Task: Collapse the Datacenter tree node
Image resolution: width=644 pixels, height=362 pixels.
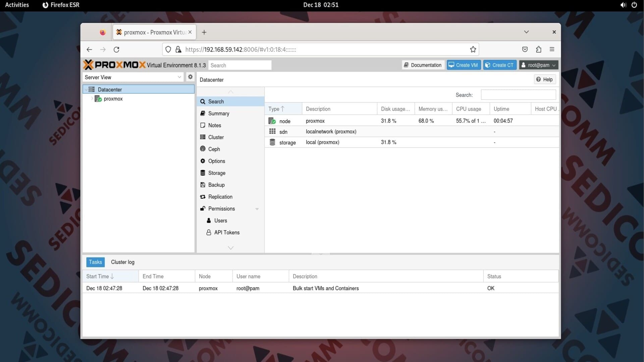Action: pos(87,89)
